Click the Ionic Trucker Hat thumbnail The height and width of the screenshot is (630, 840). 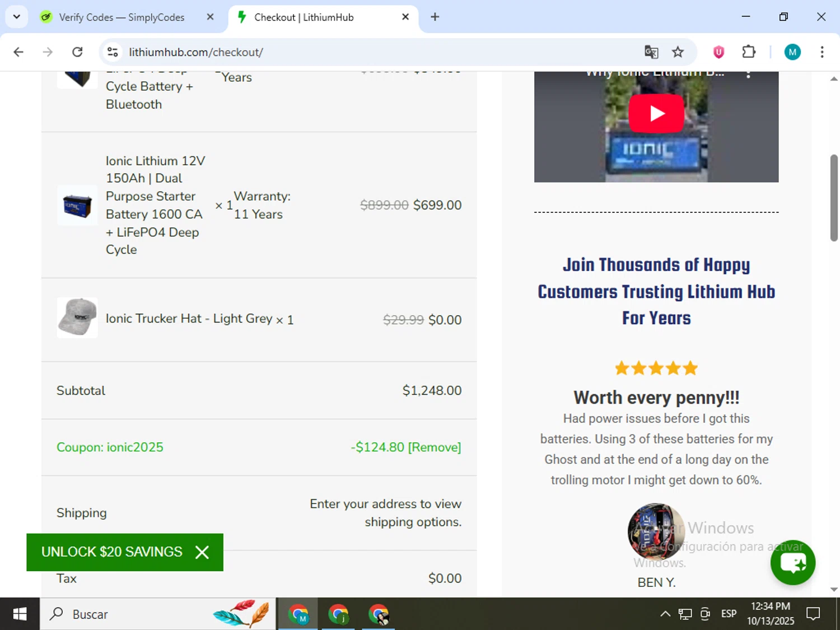[x=77, y=318]
